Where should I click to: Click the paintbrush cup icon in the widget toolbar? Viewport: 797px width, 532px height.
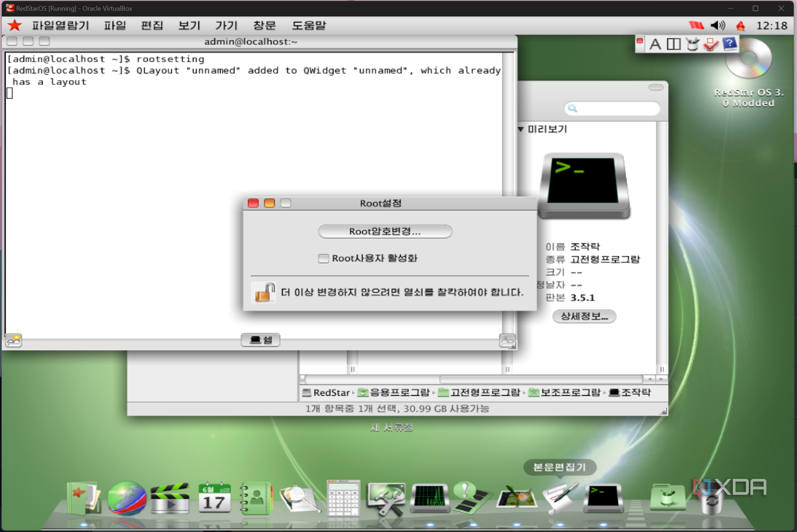pos(692,44)
